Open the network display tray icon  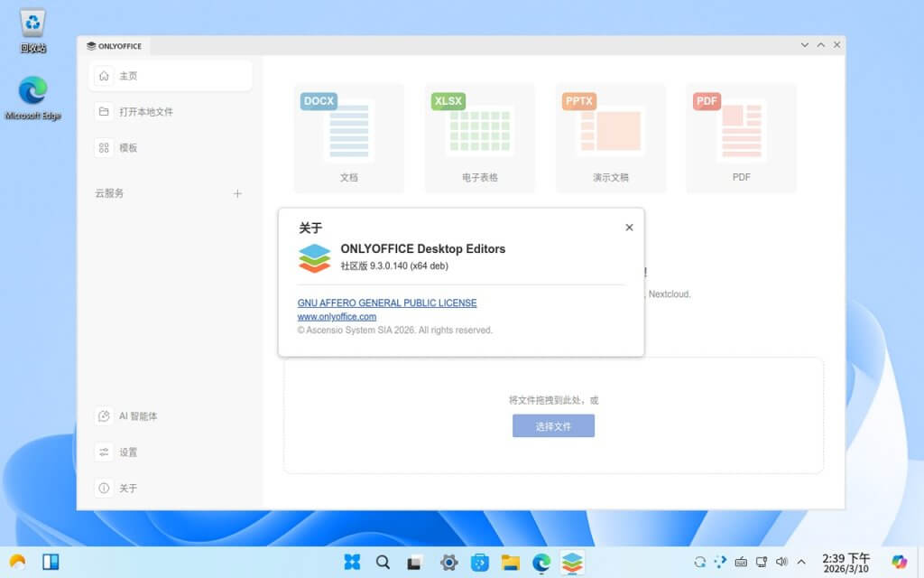(762, 562)
